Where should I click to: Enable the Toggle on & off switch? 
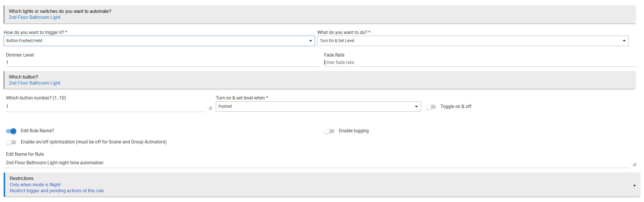pyautogui.click(x=431, y=107)
